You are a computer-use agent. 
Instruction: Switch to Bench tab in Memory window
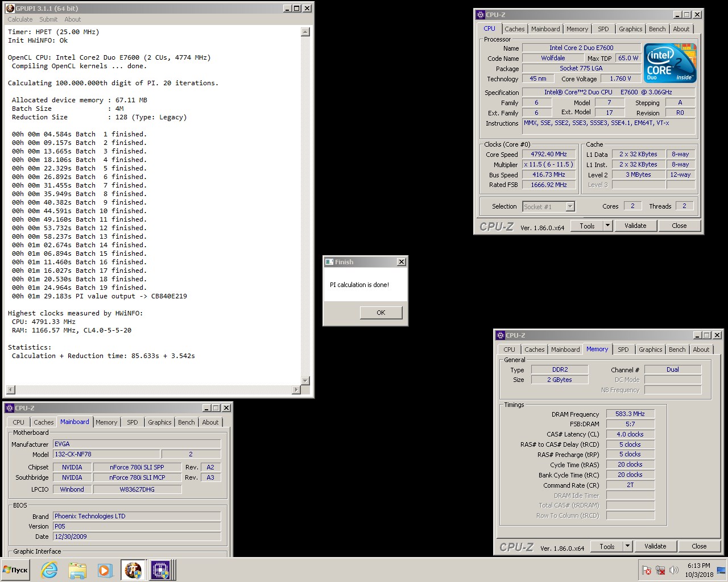point(677,350)
